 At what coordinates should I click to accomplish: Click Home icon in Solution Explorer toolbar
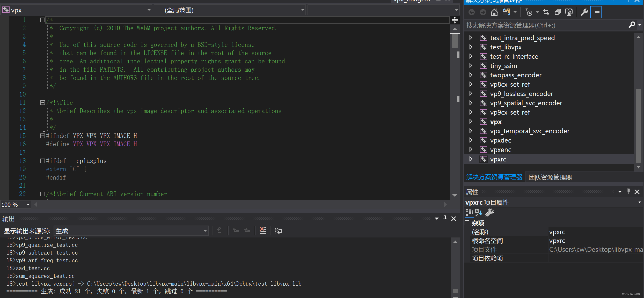tap(494, 12)
